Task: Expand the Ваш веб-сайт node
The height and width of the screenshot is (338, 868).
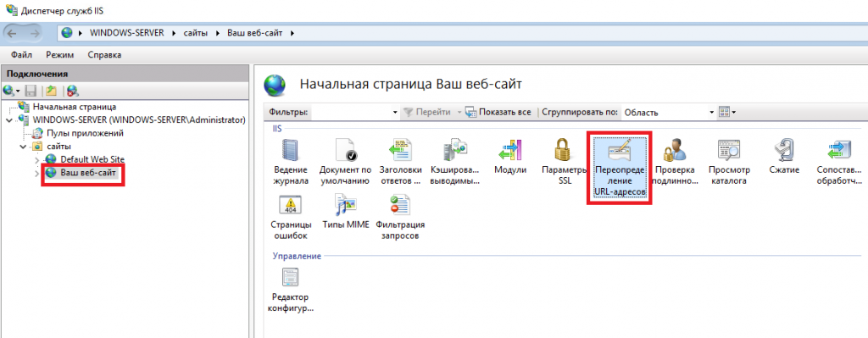Action: click(37, 174)
